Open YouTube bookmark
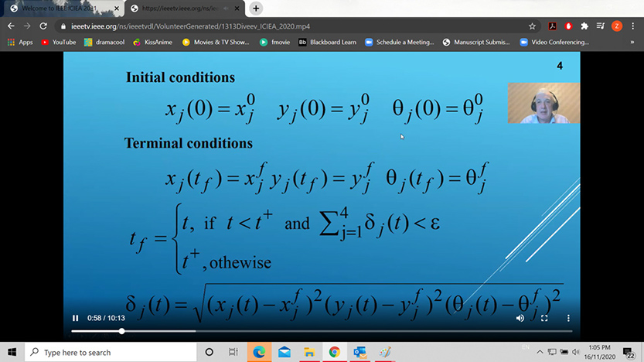Image resolution: width=644 pixels, height=362 pixels. pyautogui.click(x=58, y=43)
